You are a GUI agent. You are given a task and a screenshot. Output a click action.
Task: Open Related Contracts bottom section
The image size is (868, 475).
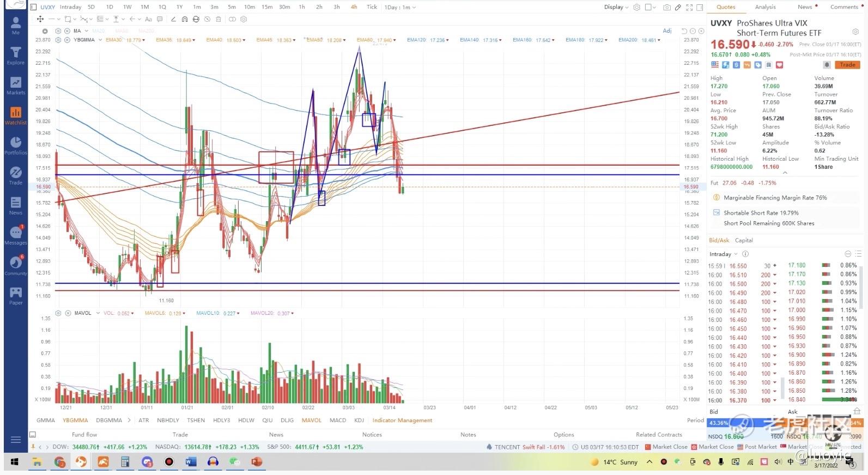point(659,435)
